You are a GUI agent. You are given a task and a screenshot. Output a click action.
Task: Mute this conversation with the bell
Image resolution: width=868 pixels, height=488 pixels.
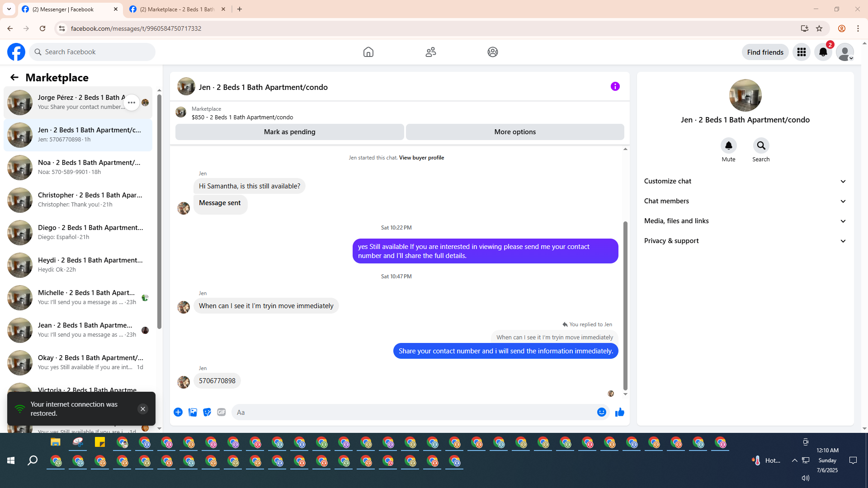pos(728,145)
